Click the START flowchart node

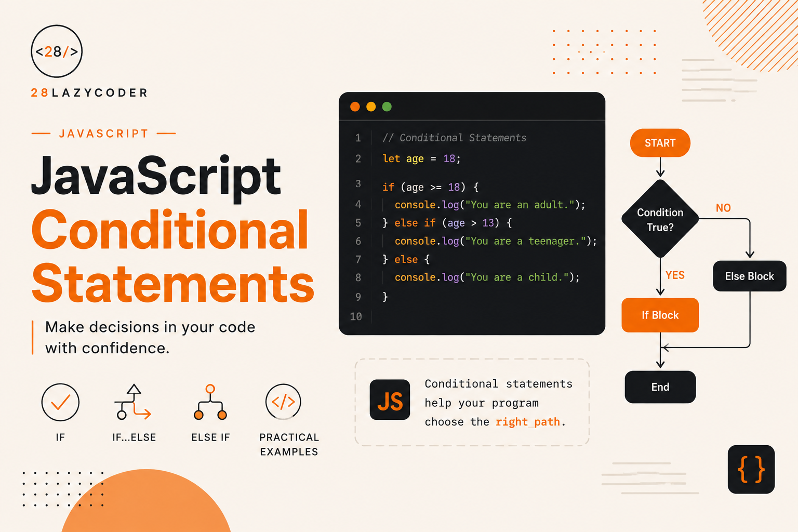(660, 143)
